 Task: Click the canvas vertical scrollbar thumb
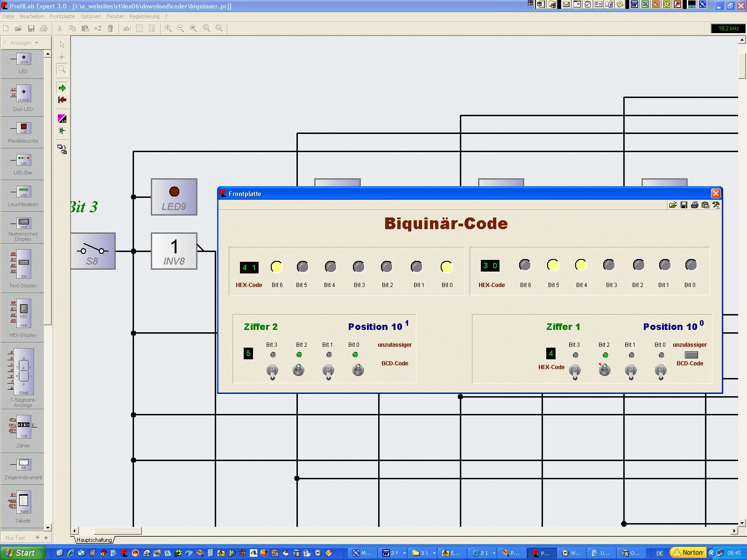pos(742,66)
